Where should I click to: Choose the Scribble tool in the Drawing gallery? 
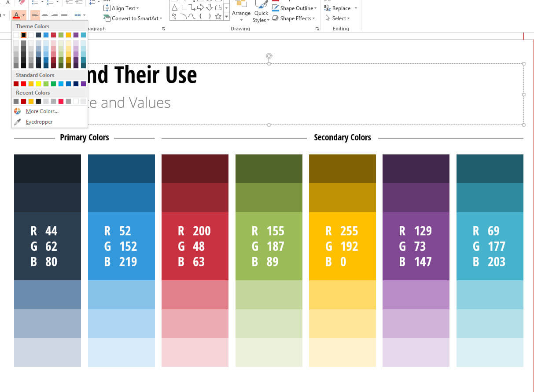coord(173,16)
